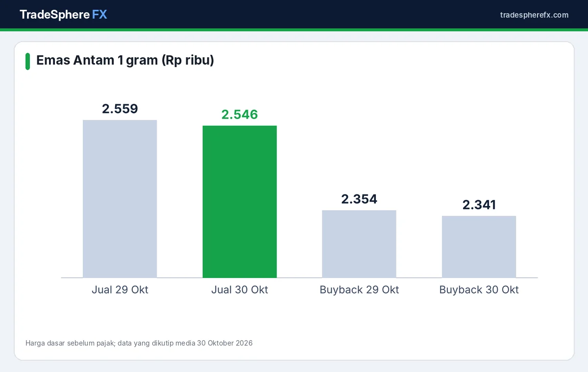Viewport: 588px width, 372px height.
Task: Select the chart title 'Emas Antam 1 gram (Rp ribu)'
Action: pyautogui.click(x=125, y=61)
